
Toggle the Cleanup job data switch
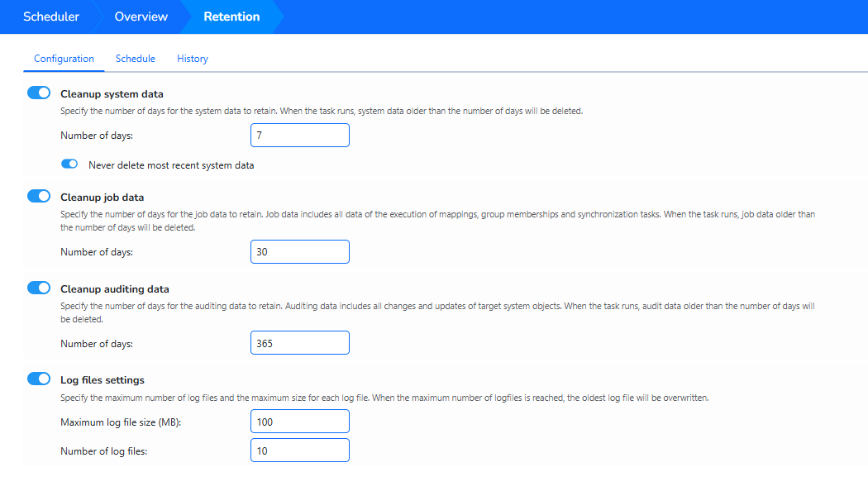[39, 196]
